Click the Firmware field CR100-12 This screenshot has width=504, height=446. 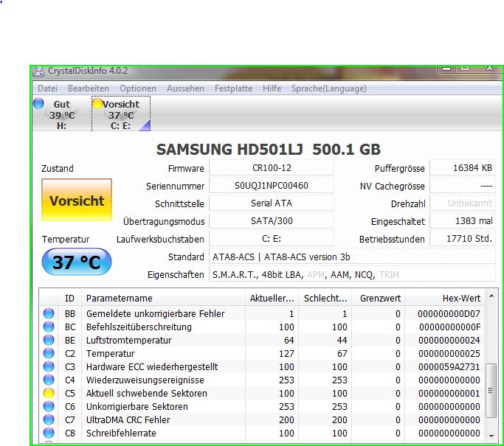272,168
